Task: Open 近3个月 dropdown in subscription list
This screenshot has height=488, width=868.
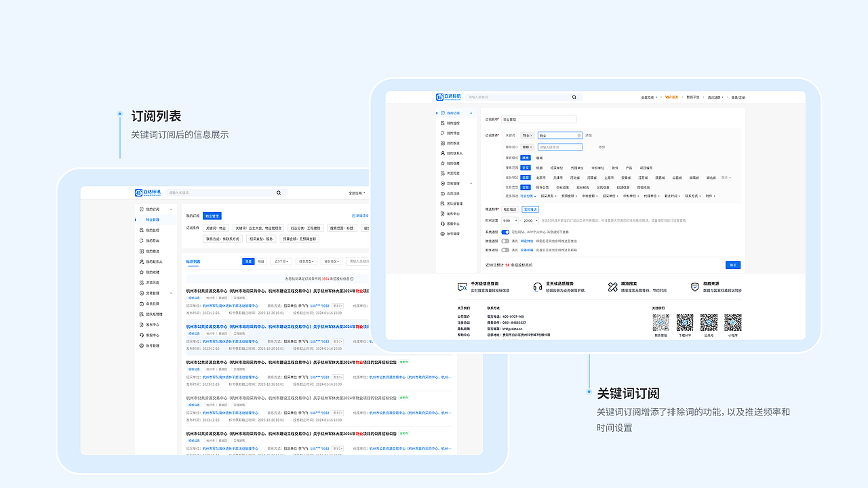Action: 281,261
